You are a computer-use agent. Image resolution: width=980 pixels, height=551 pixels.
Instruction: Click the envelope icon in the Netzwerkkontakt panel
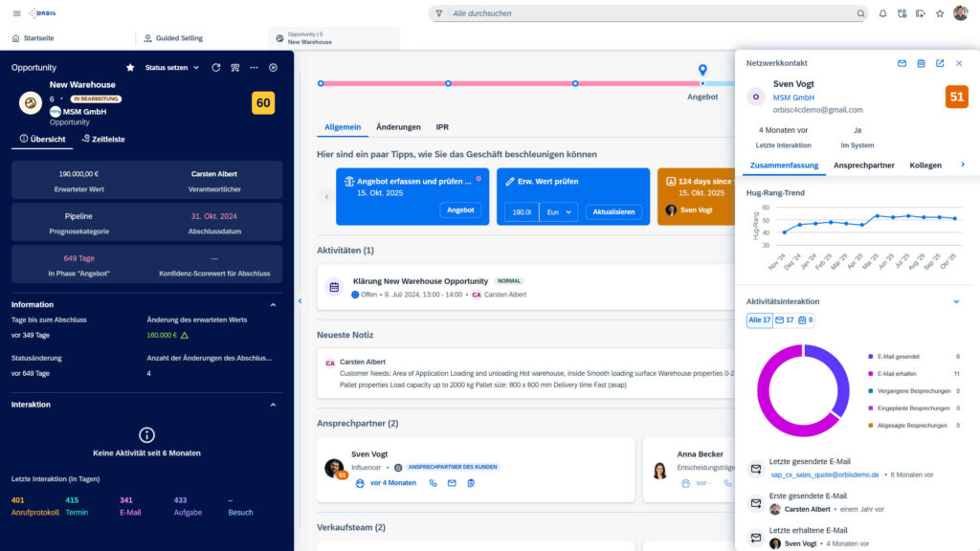tap(902, 63)
